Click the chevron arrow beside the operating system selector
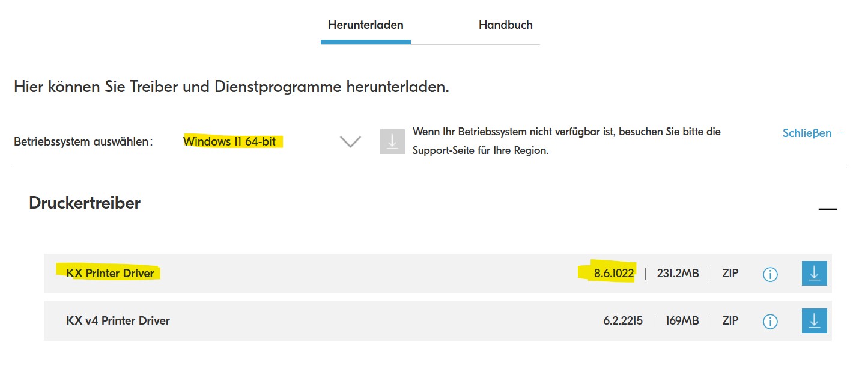 [x=350, y=142]
